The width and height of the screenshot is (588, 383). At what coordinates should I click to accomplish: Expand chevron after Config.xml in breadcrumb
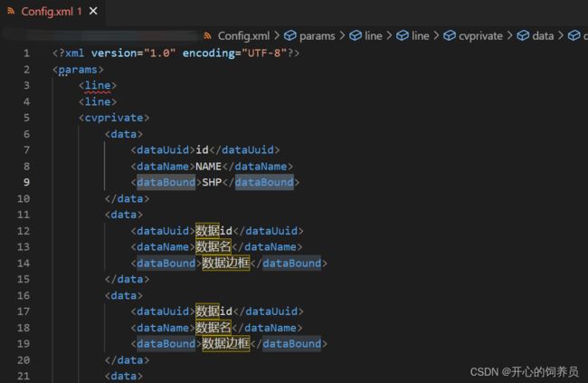click(x=277, y=35)
